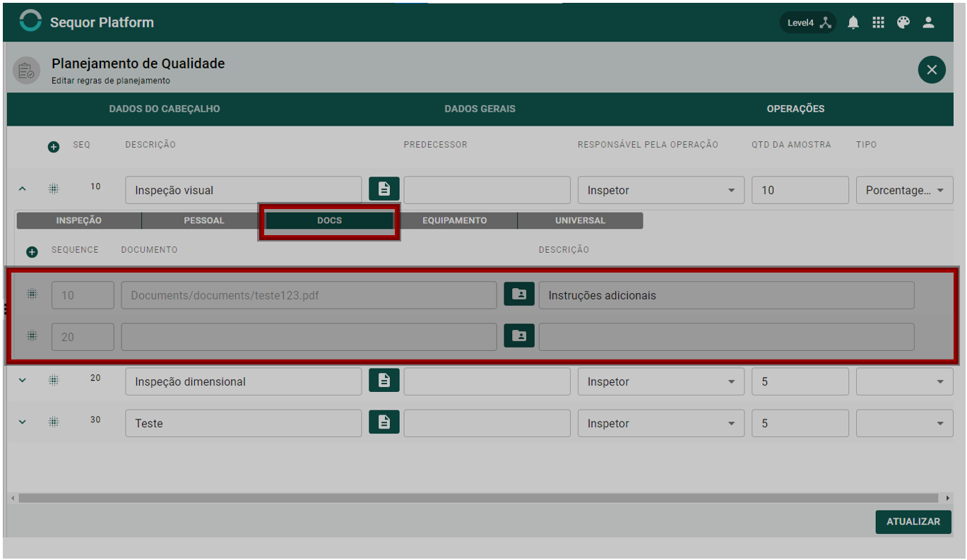967x560 pixels.
Task: Click sample quantity of Inspeção dimensional
Action: point(800,381)
